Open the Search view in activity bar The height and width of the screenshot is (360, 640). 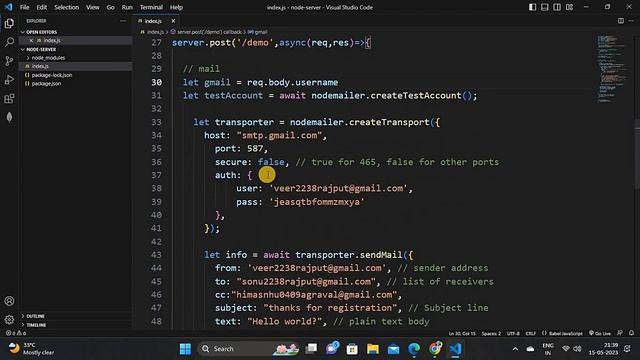click(x=9, y=42)
